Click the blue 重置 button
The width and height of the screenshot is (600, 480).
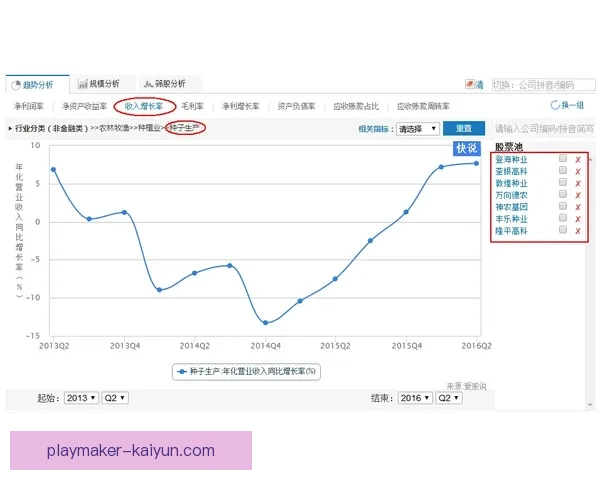tap(464, 128)
